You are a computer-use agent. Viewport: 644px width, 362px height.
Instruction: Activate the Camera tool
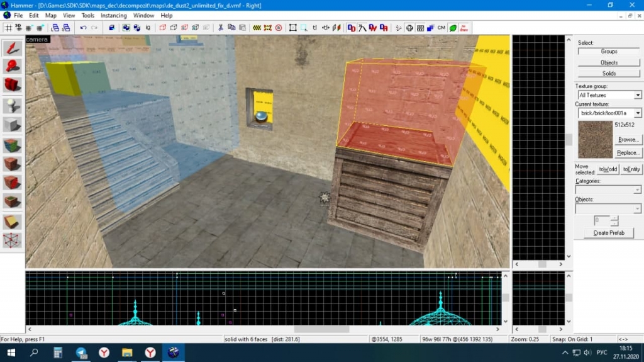12,84
